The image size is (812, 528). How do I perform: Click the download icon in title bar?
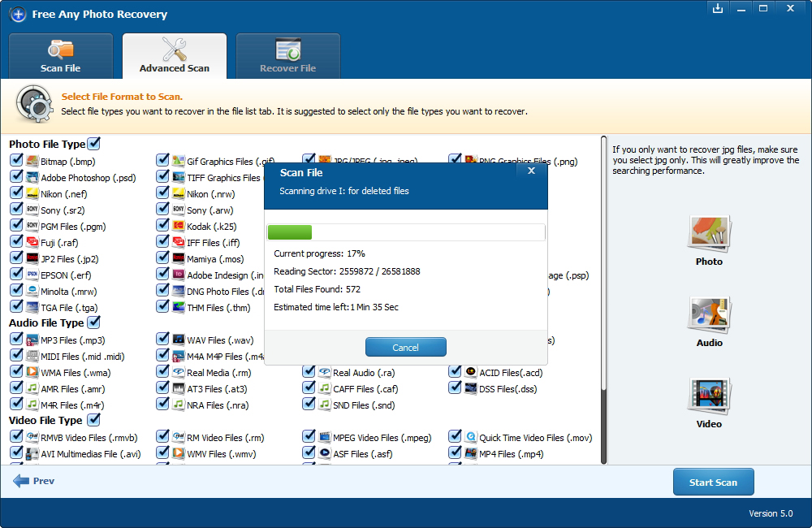click(x=718, y=8)
